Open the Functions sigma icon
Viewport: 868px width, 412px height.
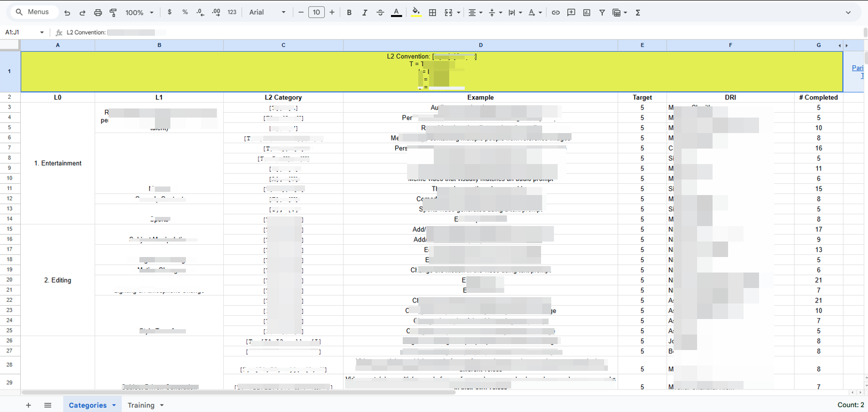coord(638,12)
